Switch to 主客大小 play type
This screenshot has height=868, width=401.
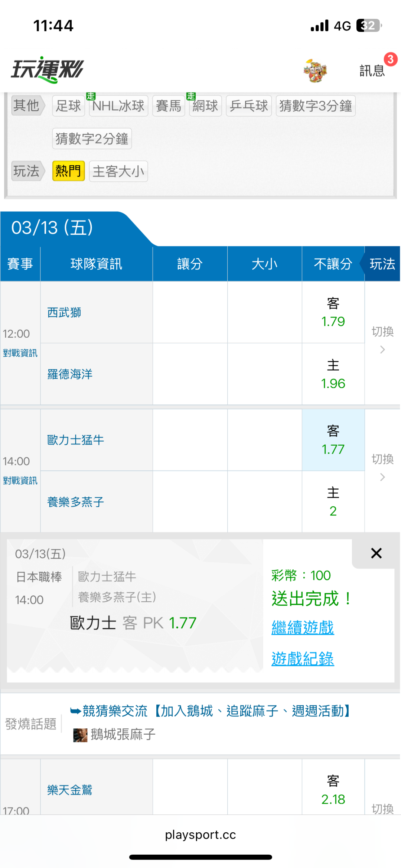tap(118, 171)
